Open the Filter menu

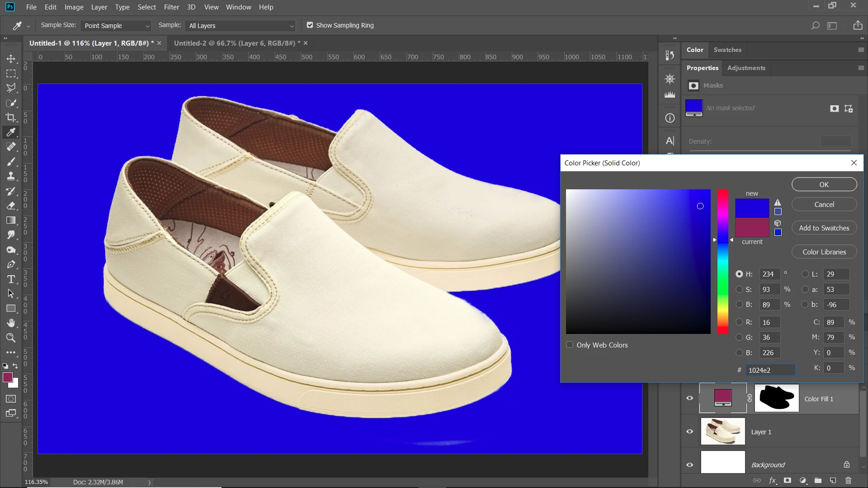coord(171,7)
